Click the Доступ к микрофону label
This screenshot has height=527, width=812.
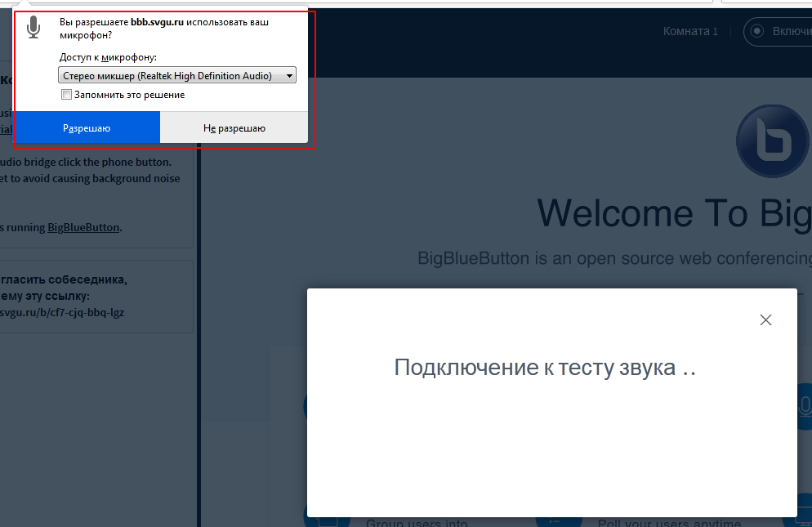pyautogui.click(x=108, y=57)
